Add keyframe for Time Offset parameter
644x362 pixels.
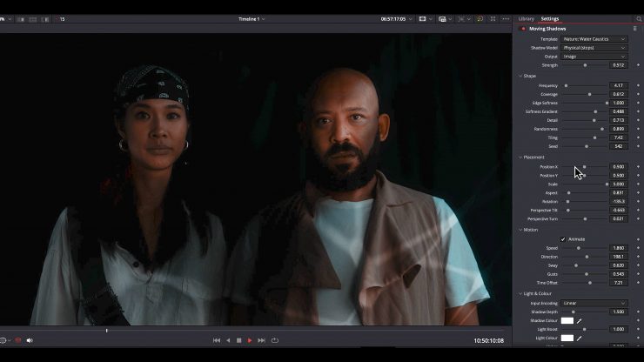pyautogui.click(x=638, y=283)
